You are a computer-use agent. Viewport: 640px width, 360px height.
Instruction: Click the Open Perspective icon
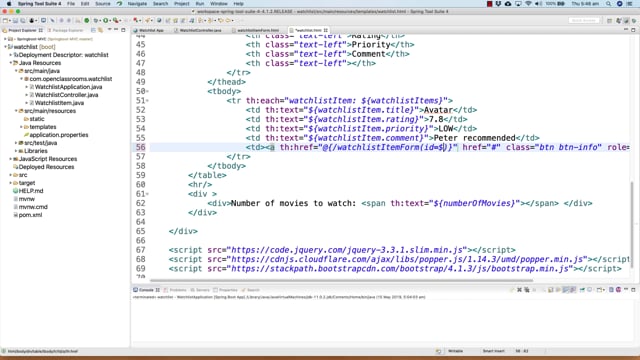pos(609,20)
